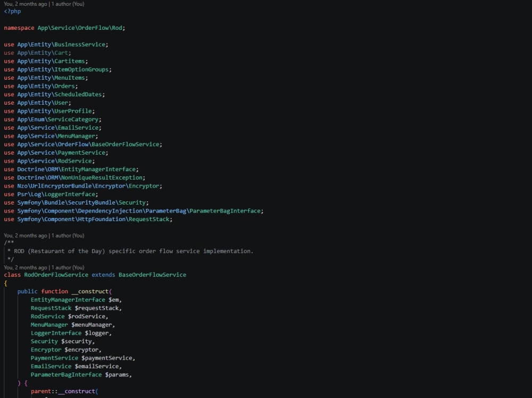Click the use Nzo\UrlEncryptorBundle\Encryptor\Encryptor line
The height and width of the screenshot is (398, 532).
[83, 186]
